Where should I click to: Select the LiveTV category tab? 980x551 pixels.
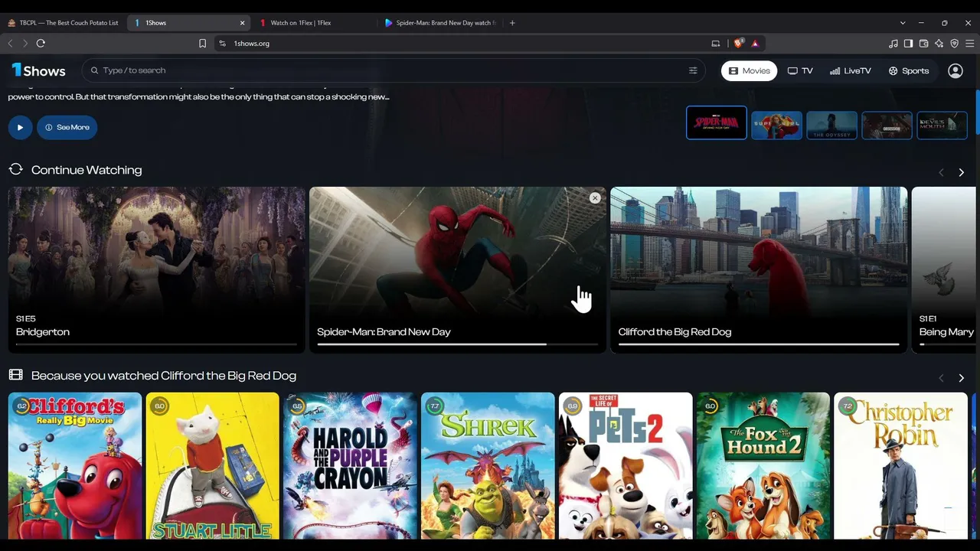pyautogui.click(x=851, y=71)
